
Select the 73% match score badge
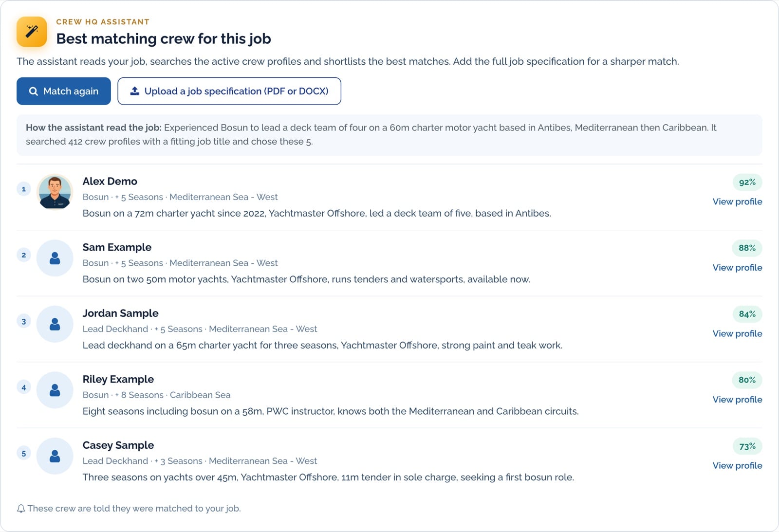747,446
